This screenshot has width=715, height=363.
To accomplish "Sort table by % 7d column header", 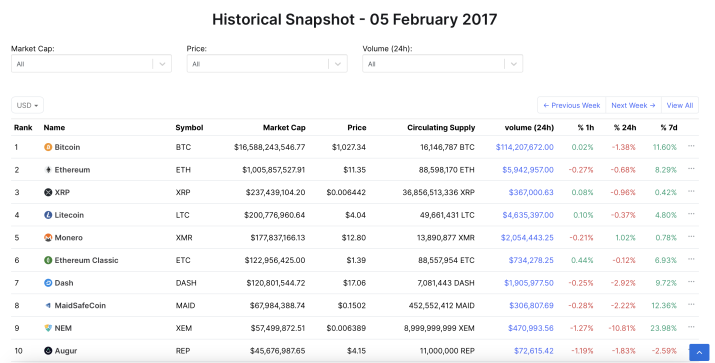I will coord(668,128).
